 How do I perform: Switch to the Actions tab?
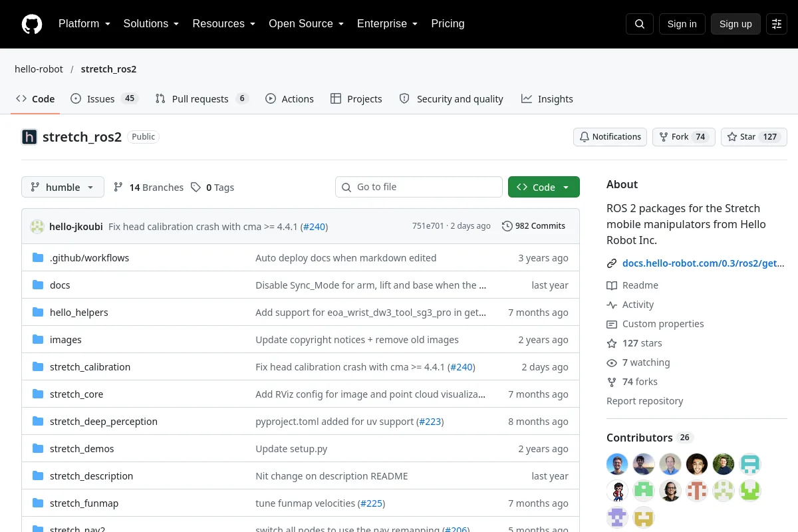(289, 98)
